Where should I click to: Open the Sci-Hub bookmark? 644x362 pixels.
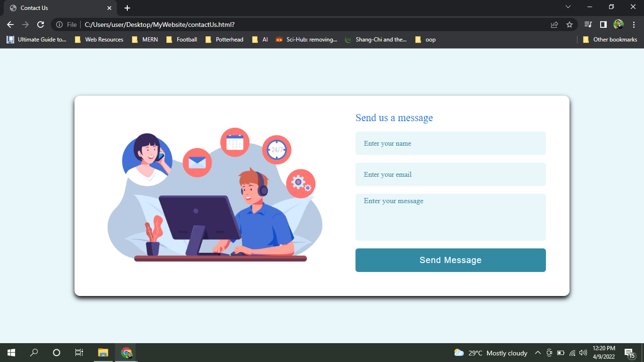(306, 40)
